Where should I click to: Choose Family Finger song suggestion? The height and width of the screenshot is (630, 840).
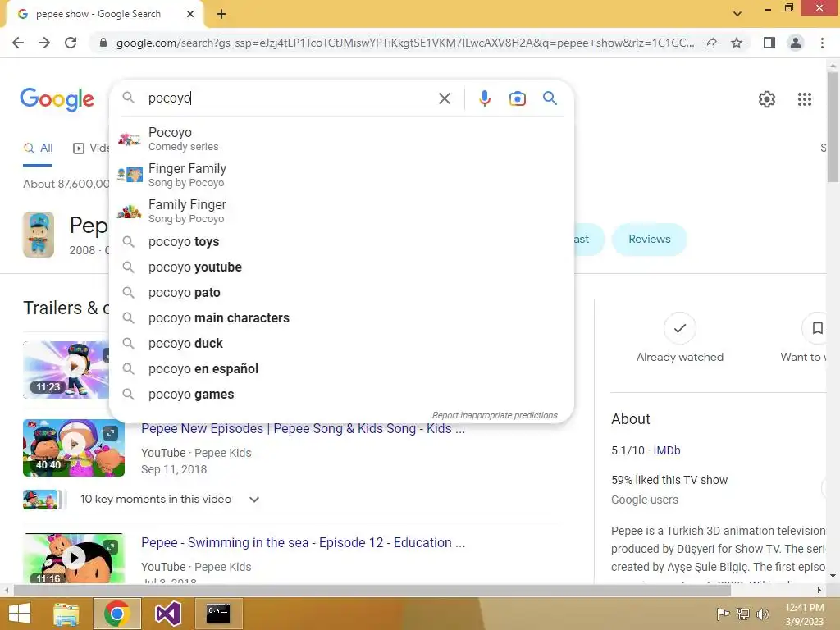click(x=341, y=211)
